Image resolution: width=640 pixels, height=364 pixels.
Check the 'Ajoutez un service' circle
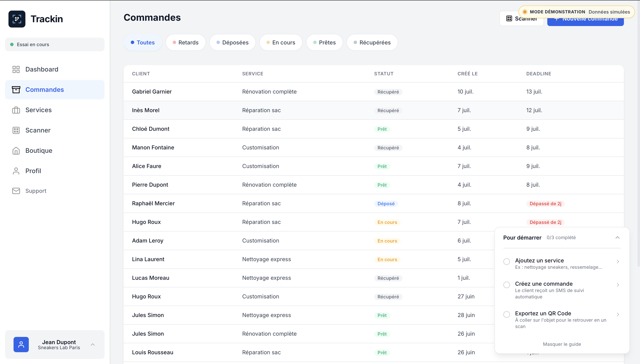(506, 262)
